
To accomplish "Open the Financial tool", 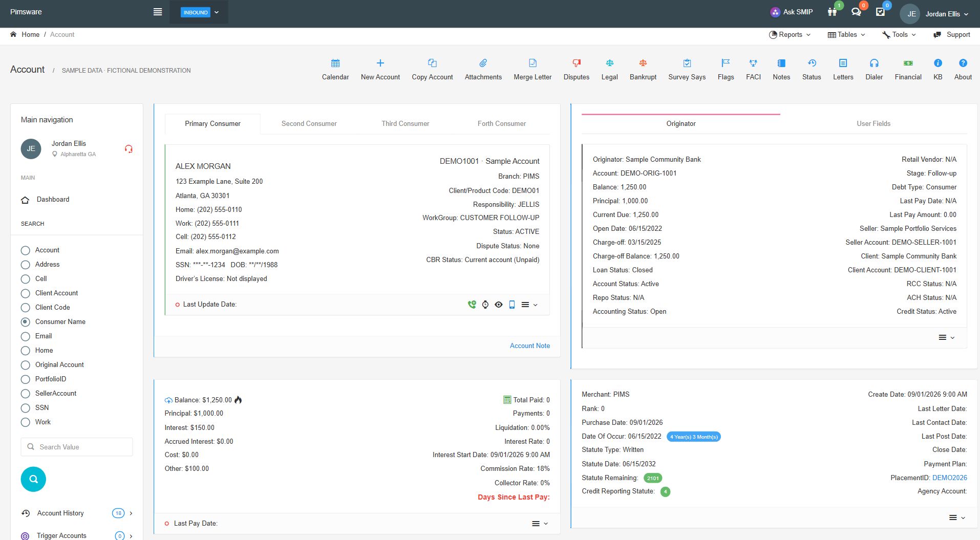I will (x=908, y=70).
